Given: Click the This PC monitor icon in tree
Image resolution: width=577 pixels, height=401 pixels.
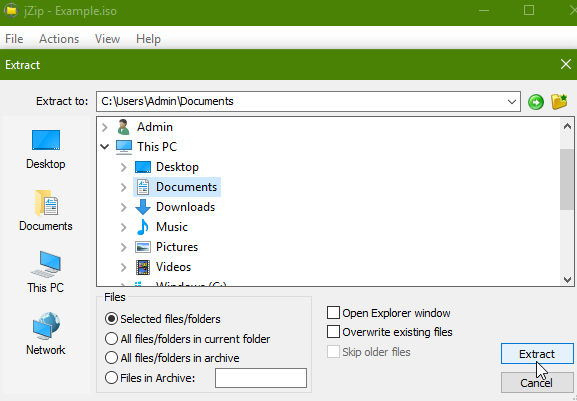Looking at the screenshot, I should pyautogui.click(x=124, y=147).
